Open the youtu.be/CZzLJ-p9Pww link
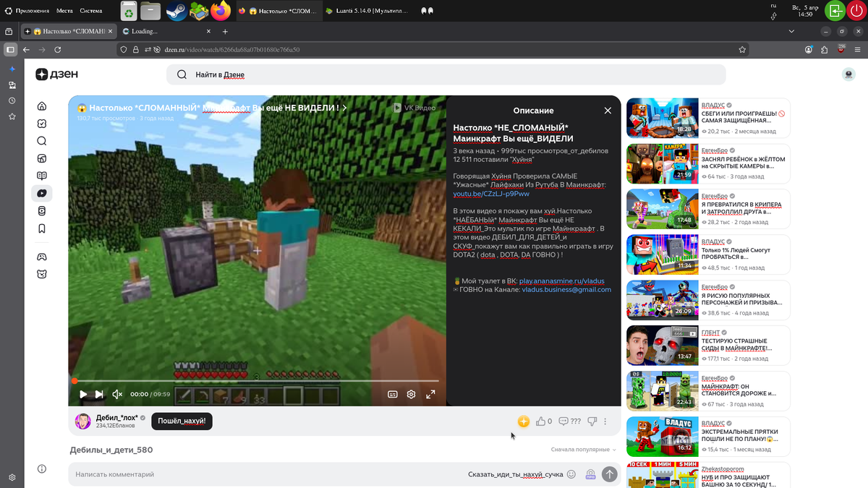868x488 pixels. pos(491,194)
